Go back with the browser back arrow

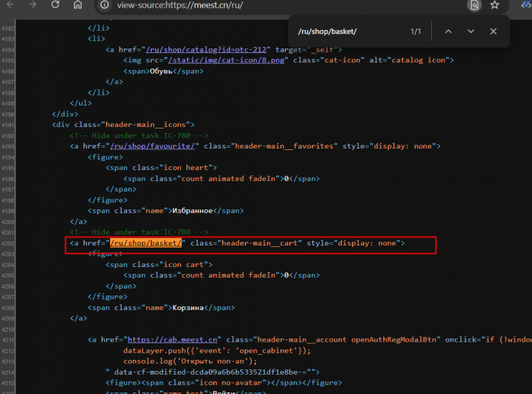11,5
